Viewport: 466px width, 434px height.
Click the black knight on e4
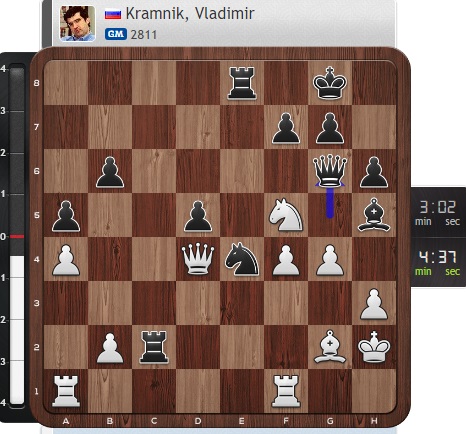(242, 258)
